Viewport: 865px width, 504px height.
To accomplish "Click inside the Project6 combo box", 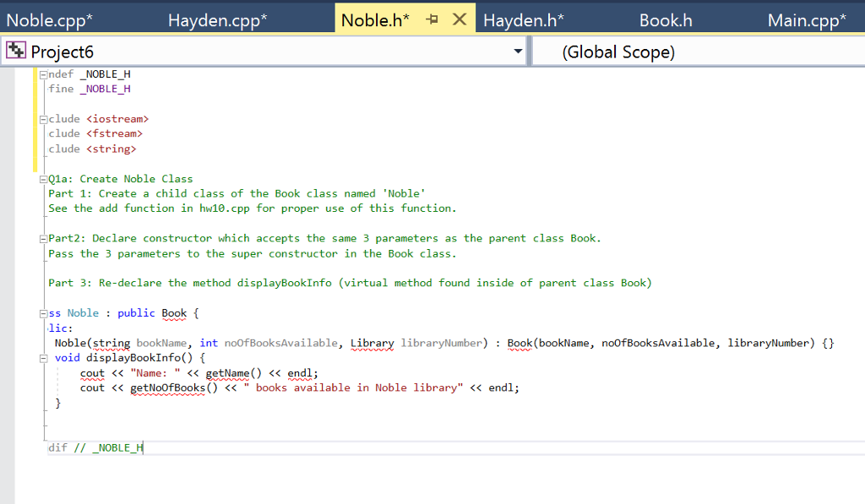I will (253, 51).
